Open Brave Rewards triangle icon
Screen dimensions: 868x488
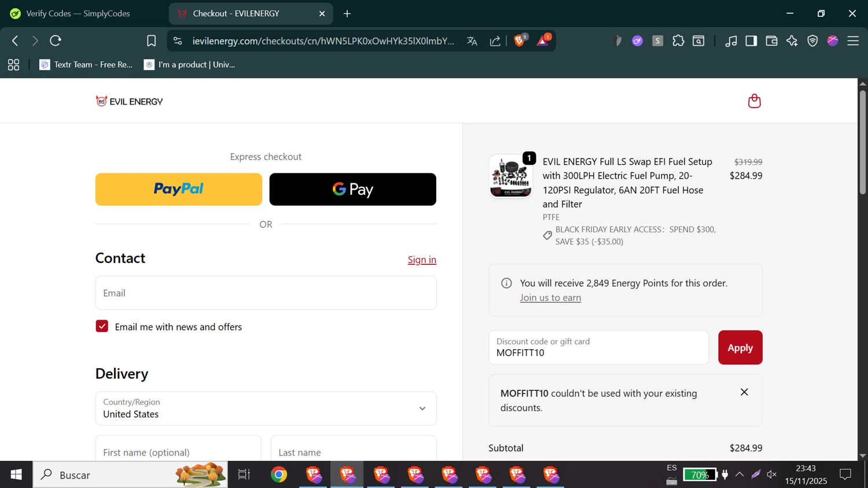pos(543,40)
